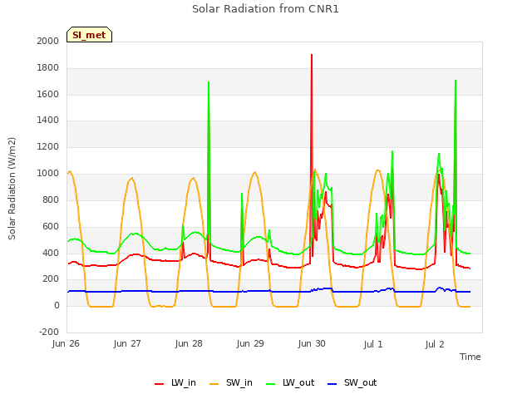Click the 0 y-axis label
This screenshot has height=399, width=532.
pyautogui.click(x=57, y=306)
